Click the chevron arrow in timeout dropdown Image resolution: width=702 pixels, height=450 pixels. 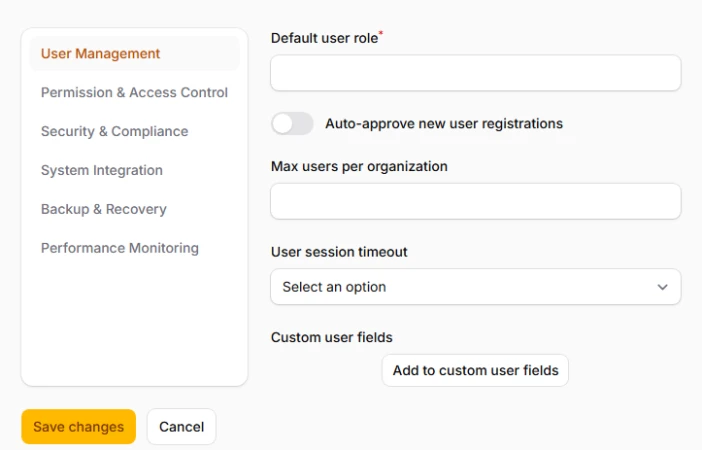662,287
